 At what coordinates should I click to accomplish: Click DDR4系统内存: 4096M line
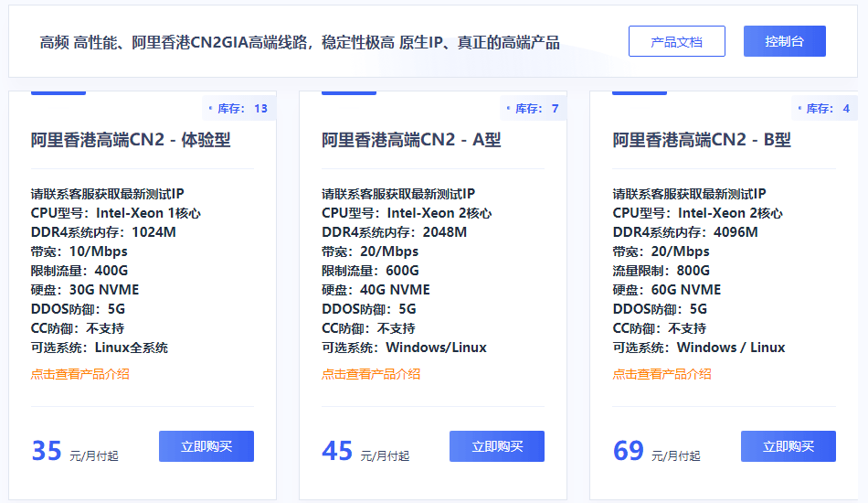pos(685,232)
